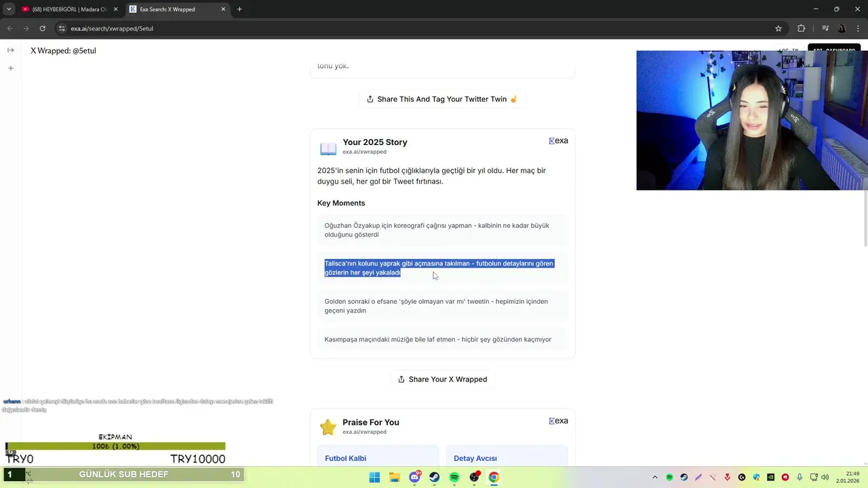The width and height of the screenshot is (868, 488).
Task: Click Share This And Tag Your Twitter Twin
Action: [x=442, y=99]
